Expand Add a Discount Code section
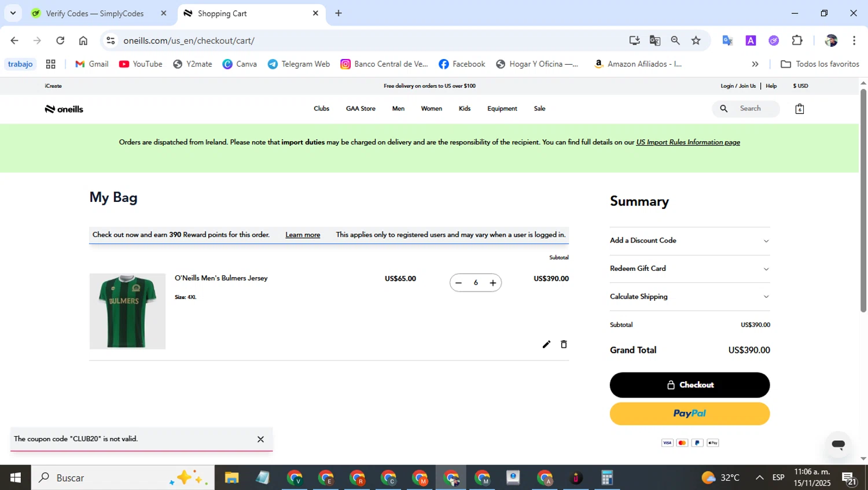This screenshot has height=490, width=868. pyautogui.click(x=690, y=241)
